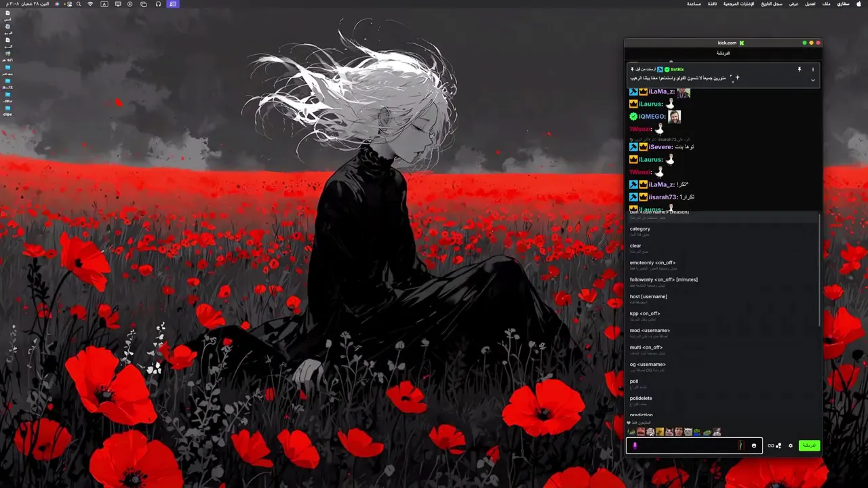Open Spotlight search icon in menu bar
868x488 pixels.
79,4
